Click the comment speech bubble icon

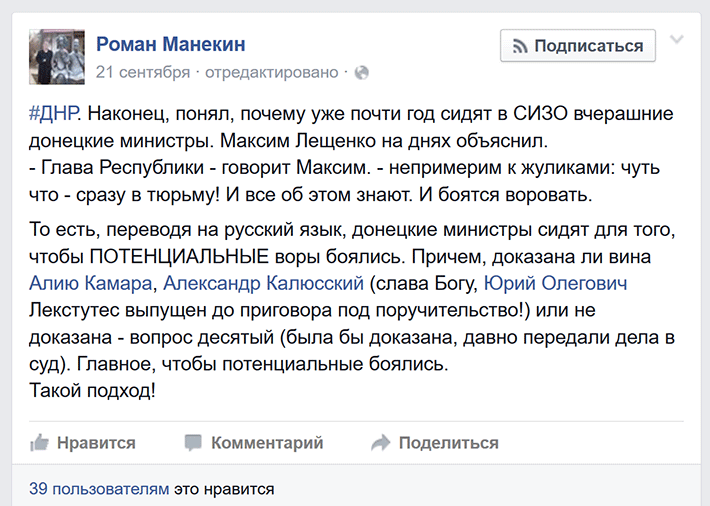[x=193, y=443]
